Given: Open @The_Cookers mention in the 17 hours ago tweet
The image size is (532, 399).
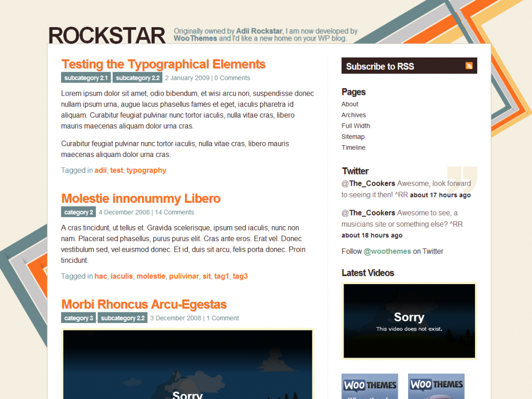Looking at the screenshot, I should (368, 184).
